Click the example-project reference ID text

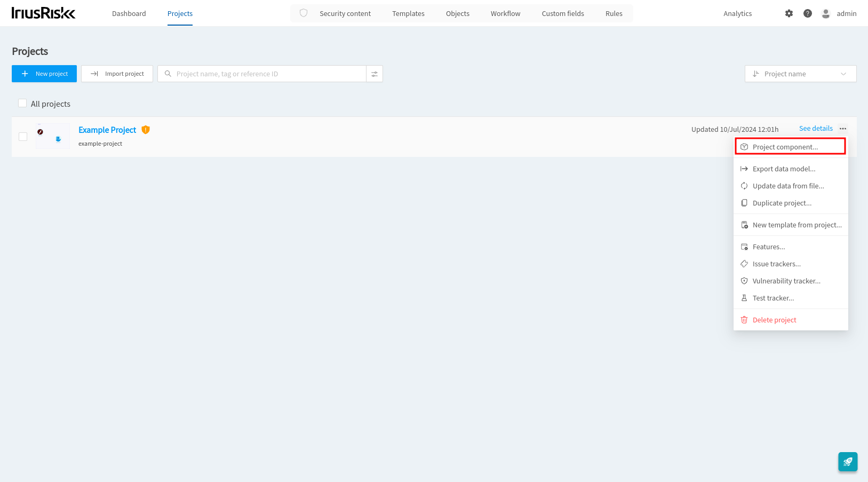click(x=100, y=144)
